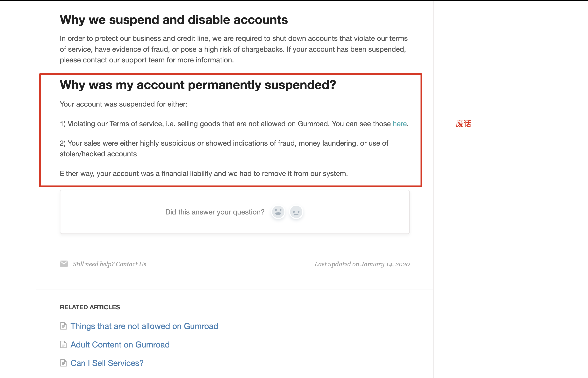Click document icon next to Things not allowed article
The width and height of the screenshot is (588, 378).
point(63,326)
